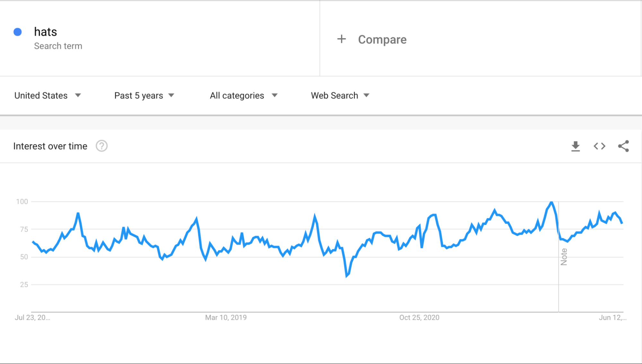Click the blue dot next to hats
642x364 pixels.
pyautogui.click(x=18, y=32)
